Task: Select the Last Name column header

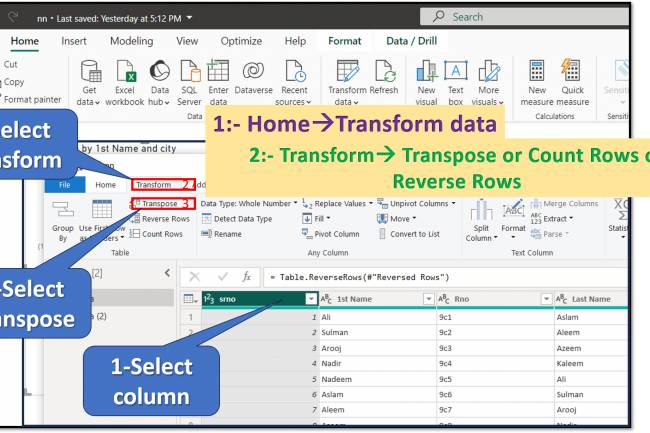Action: click(x=591, y=299)
